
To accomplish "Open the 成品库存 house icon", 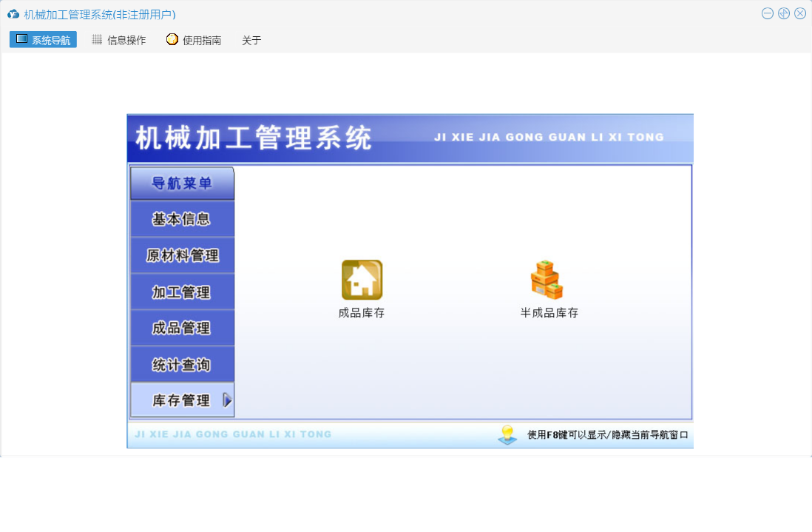I will 362,280.
